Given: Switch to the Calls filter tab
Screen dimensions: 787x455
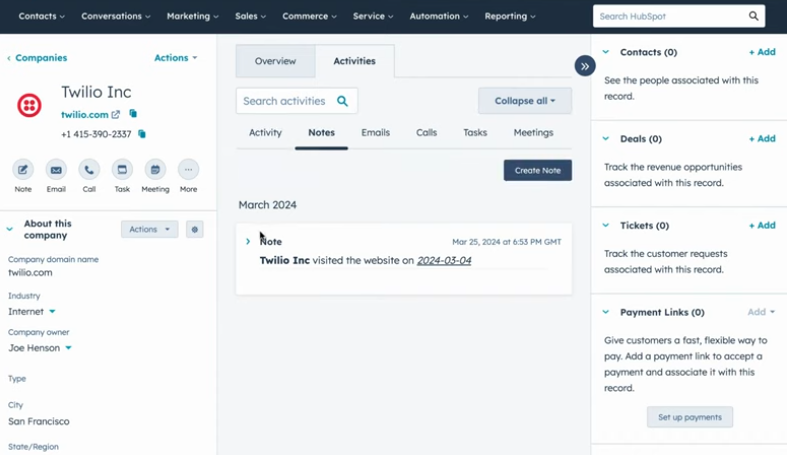Looking at the screenshot, I should 427,133.
